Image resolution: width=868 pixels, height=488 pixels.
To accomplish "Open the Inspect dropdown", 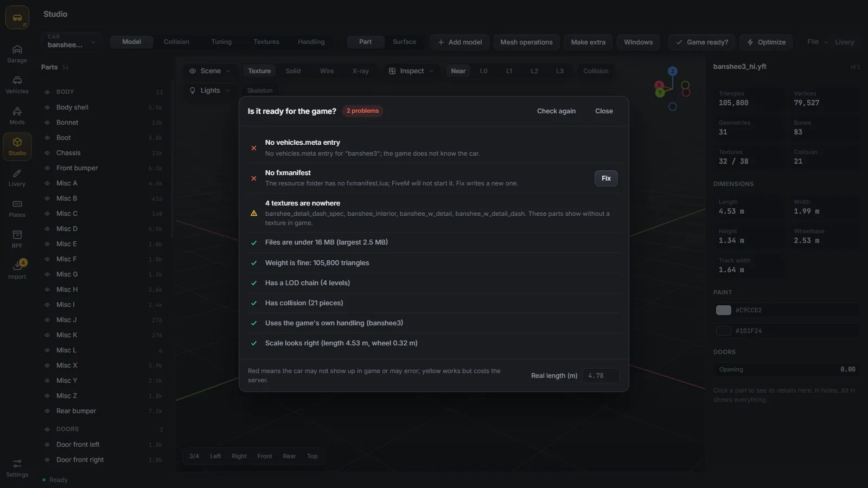I will pyautogui.click(x=411, y=71).
